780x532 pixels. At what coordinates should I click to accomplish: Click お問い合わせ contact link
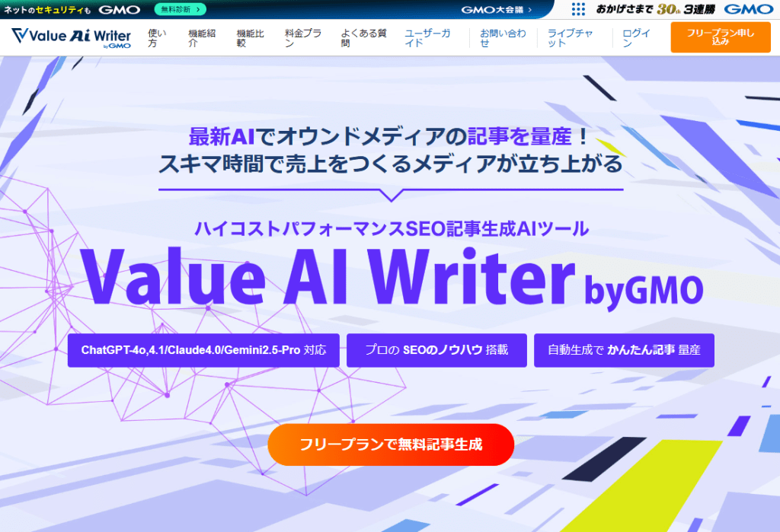(x=503, y=38)
